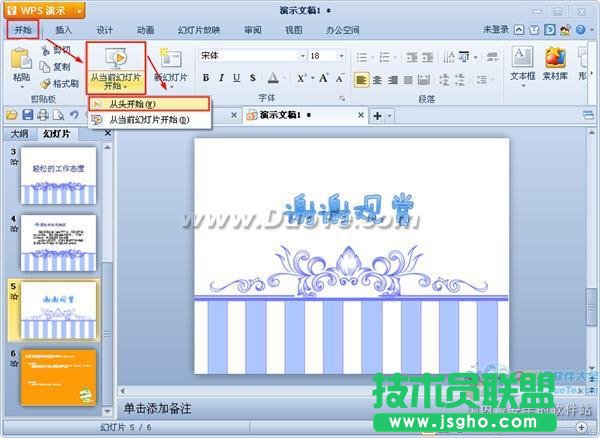
Task: Insert bullet list
Action: pos(362,57)
